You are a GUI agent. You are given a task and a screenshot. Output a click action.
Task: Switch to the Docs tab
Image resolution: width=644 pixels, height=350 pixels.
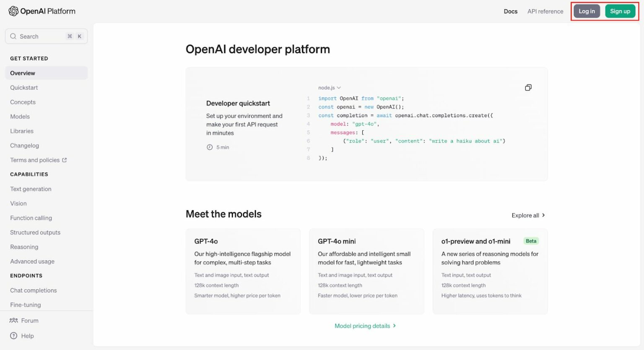pos(510,11)
